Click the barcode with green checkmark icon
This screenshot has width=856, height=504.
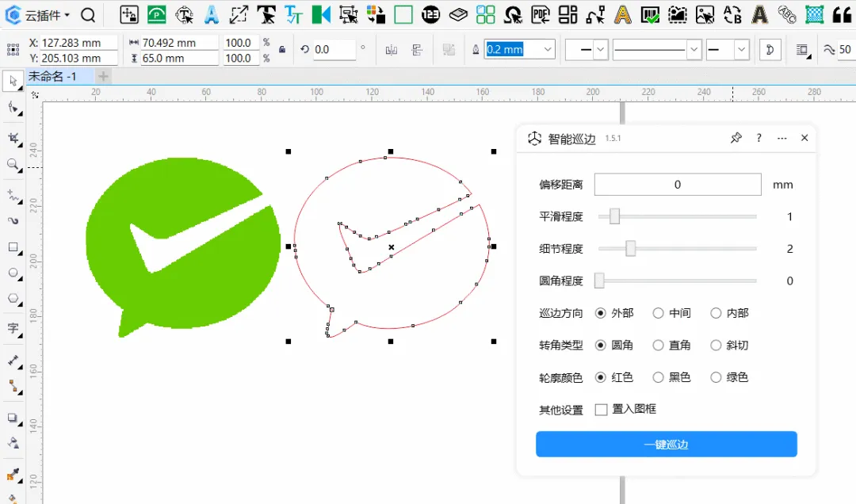coord(650,15)
